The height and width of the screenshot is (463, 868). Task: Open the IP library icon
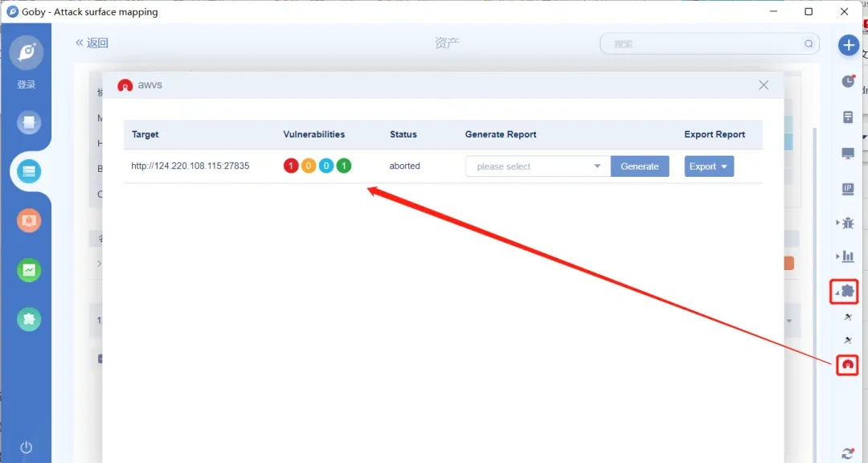(848, 190)
